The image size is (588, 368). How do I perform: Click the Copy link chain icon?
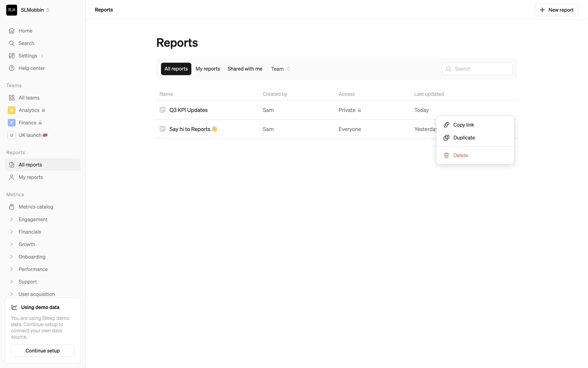[x=447, y=125]
